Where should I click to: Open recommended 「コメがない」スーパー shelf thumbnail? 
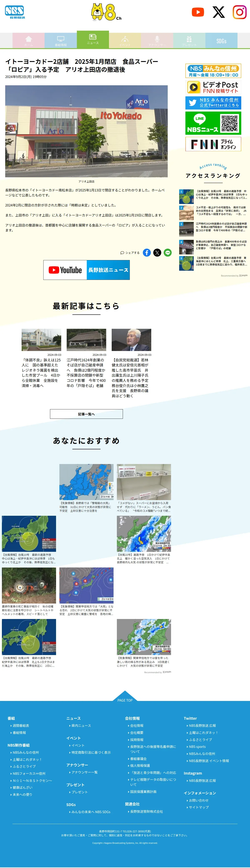pos(144,482)
